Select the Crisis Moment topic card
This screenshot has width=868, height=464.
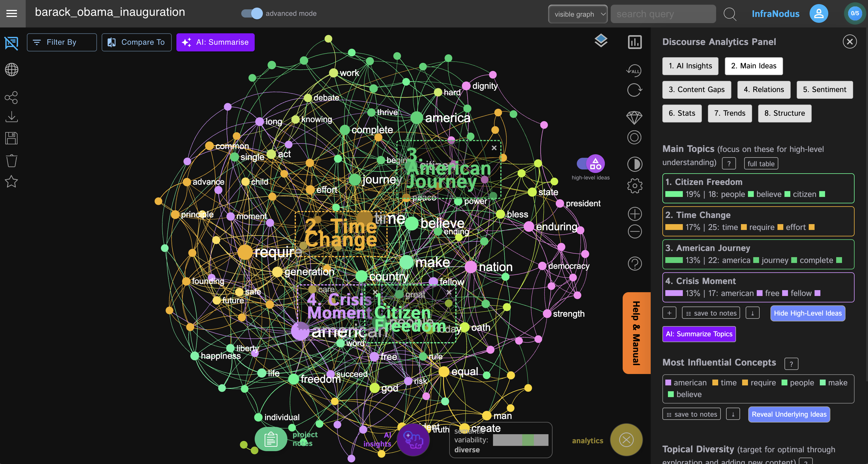[x=758, y=287]
